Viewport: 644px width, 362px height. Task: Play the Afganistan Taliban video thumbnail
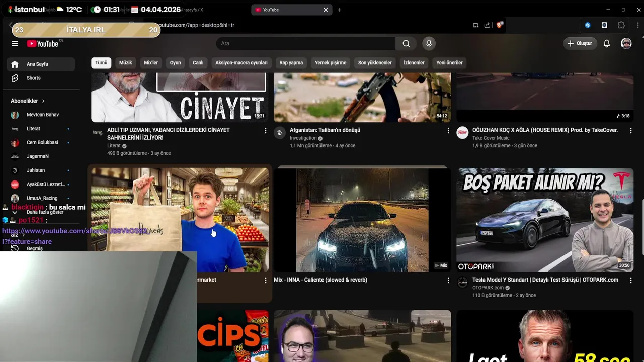[x=362, y=97]
